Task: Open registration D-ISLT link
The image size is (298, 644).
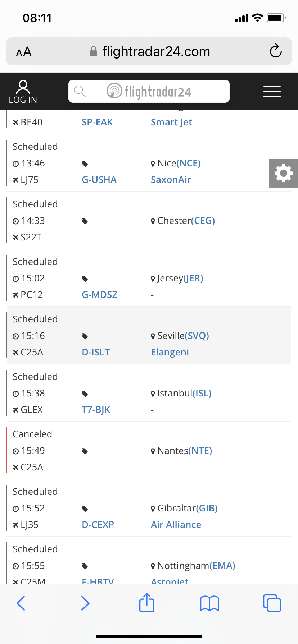Action: pyautogui.click(x=96, y=352)
